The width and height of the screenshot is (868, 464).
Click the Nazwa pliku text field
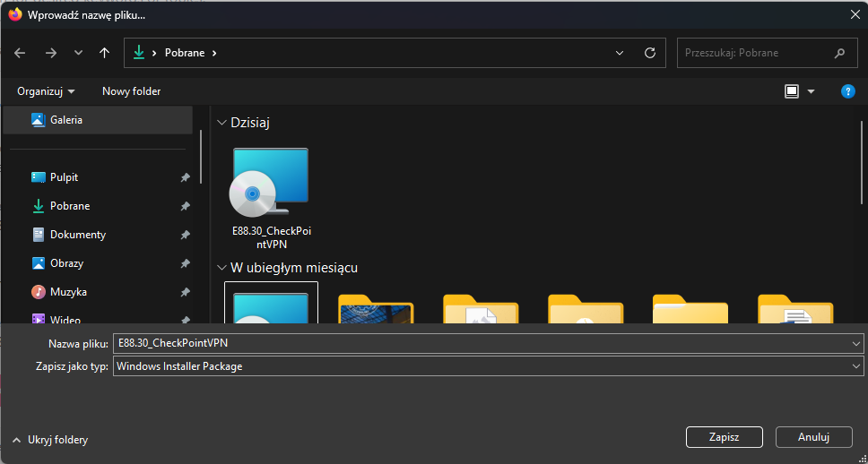(482, 343)
